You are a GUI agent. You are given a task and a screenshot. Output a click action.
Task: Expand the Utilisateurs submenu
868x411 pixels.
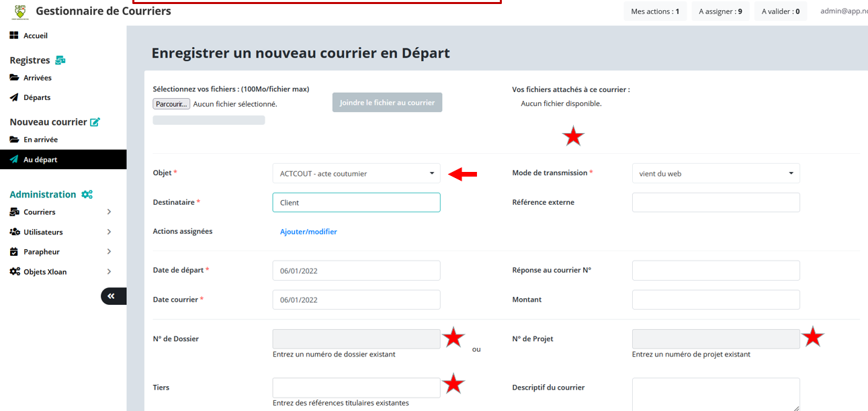click(x=109, y=232)
